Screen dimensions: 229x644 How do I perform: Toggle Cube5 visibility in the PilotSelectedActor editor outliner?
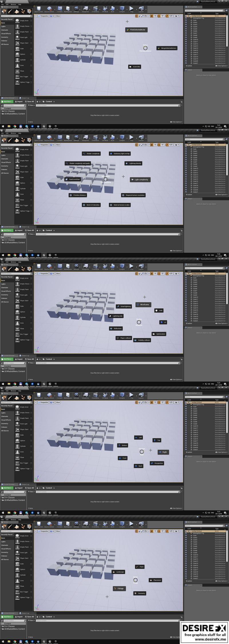pyautogui.click(x=186, y=29)
